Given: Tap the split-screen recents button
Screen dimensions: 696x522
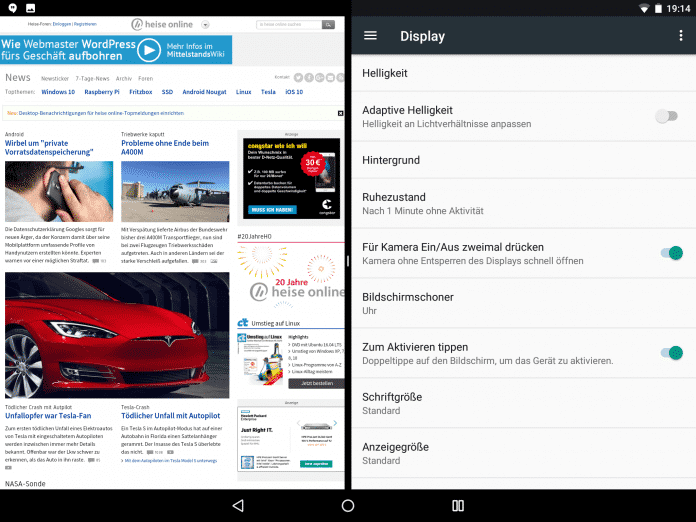Looking at the screenshot, I should pyautogui.click(x=458, y=506).
